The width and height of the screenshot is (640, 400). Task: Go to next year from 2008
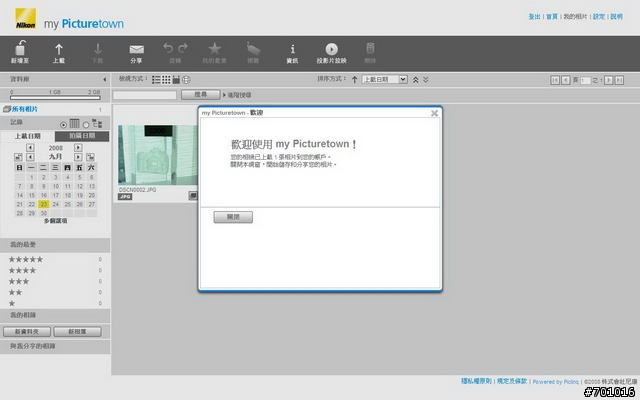click(78, 147)
